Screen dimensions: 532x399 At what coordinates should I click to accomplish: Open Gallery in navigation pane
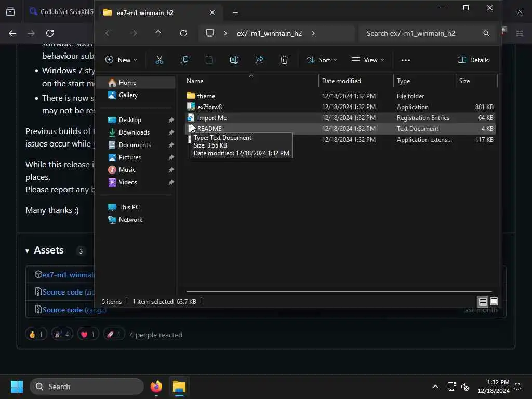[136, 95]
